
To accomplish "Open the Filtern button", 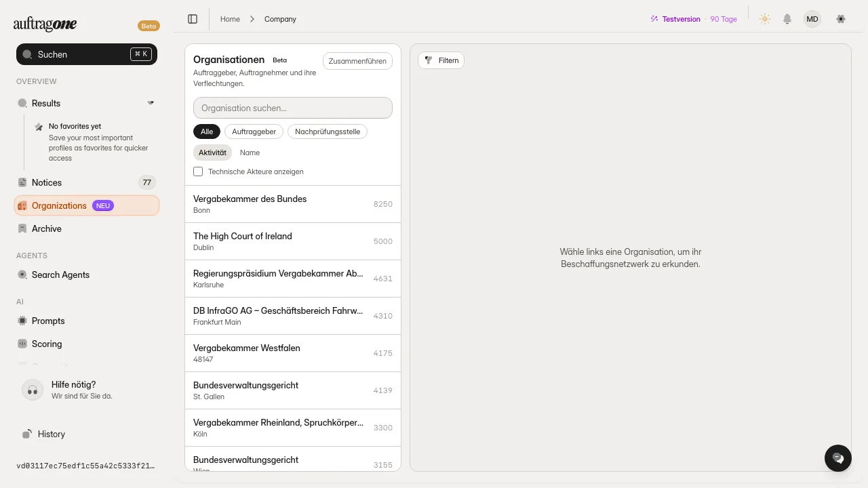I will 441,60.
